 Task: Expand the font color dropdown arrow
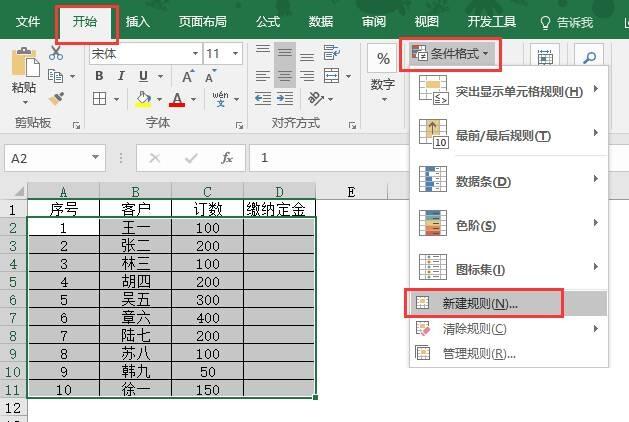coord(193,99)
